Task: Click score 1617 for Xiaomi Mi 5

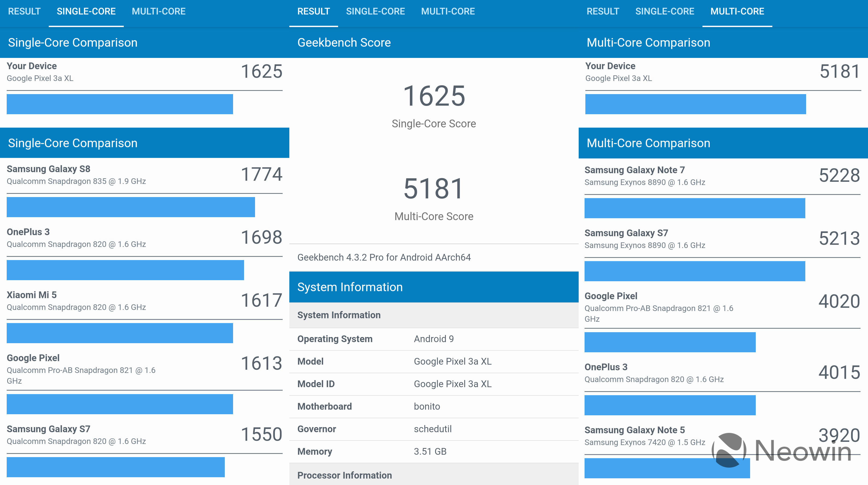Action: 261,301
